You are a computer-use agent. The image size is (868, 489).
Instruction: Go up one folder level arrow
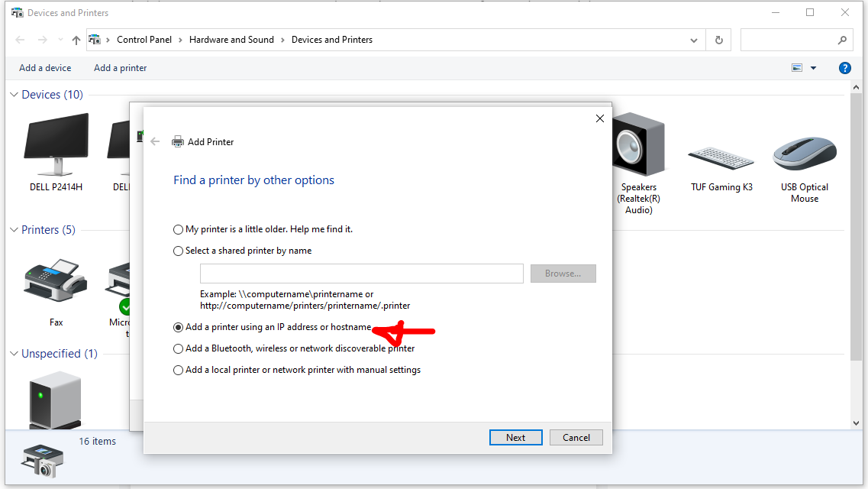coord(76,40)
